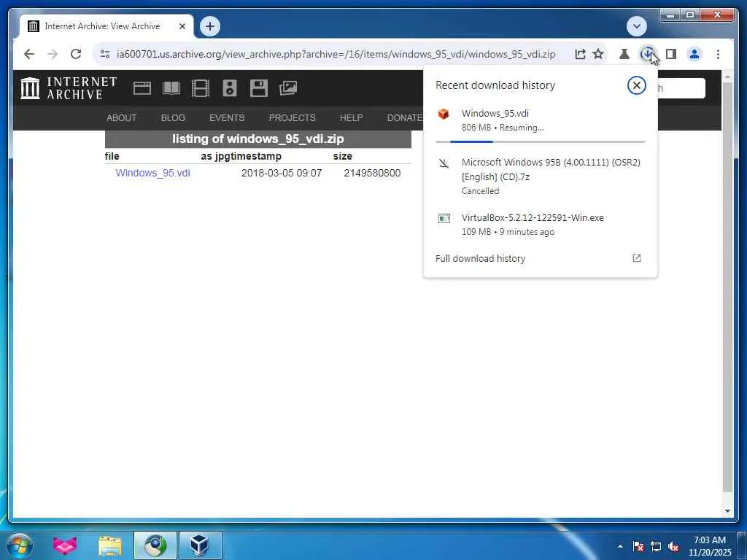Open the Action Center flag icon
The width and height of the screenshot is (747, 560).
point(638,546)
